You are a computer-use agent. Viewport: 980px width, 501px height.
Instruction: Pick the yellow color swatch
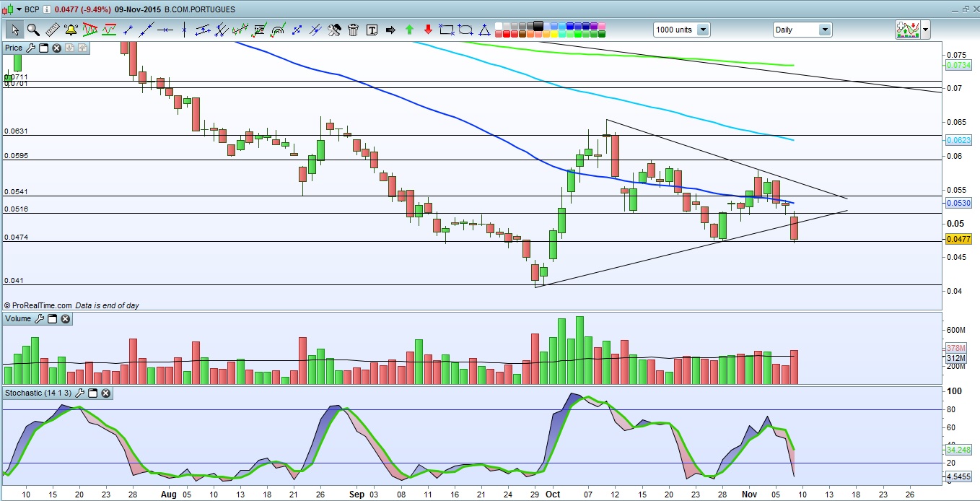tap(554, 34)
